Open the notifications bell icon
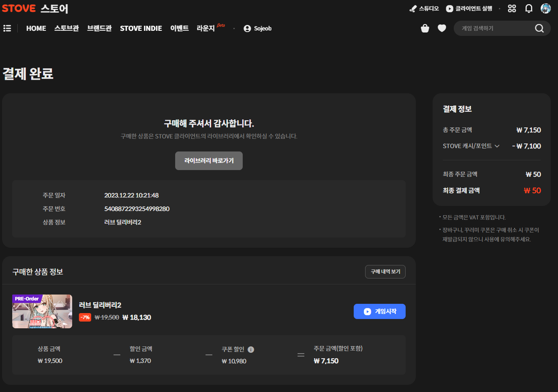Viewport: 558px width, 392px height. (528, 8)
